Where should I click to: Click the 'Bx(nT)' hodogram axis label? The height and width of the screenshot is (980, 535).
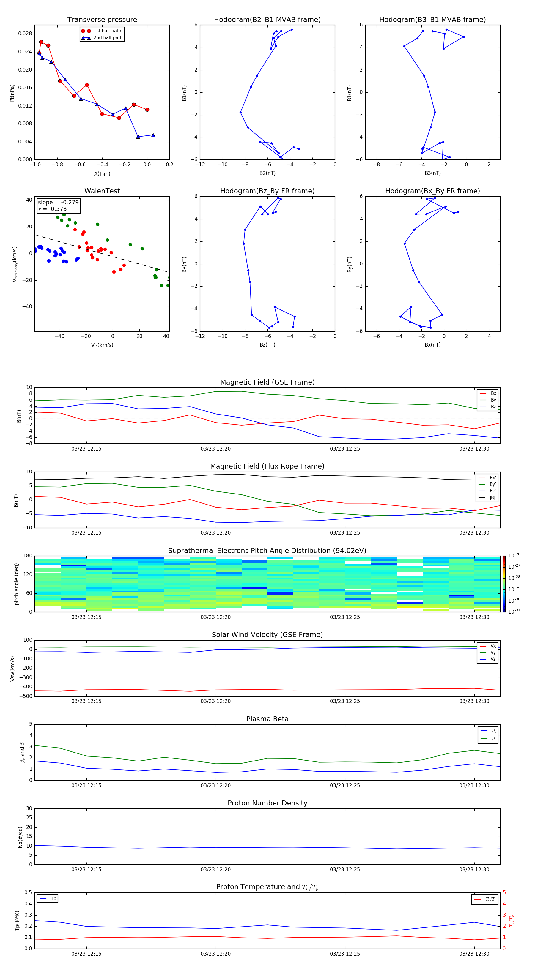click(432, 345)
